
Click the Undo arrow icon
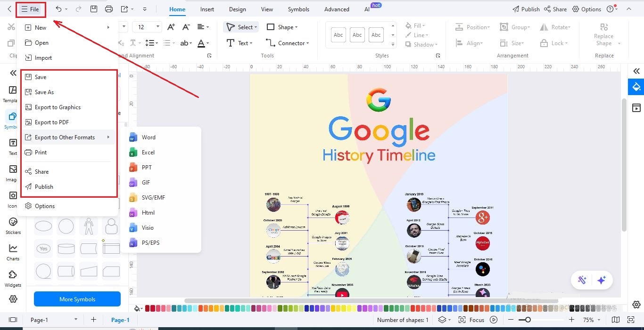click(58, 9)
